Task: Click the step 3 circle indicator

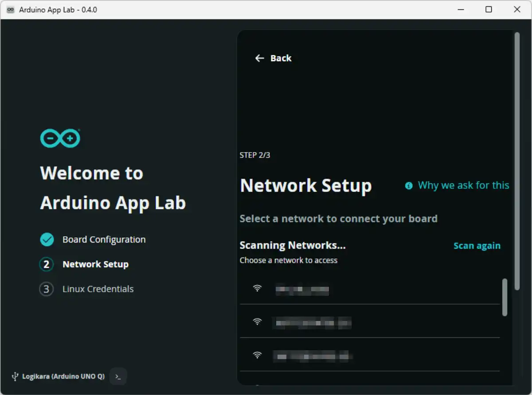Action: 47,289
